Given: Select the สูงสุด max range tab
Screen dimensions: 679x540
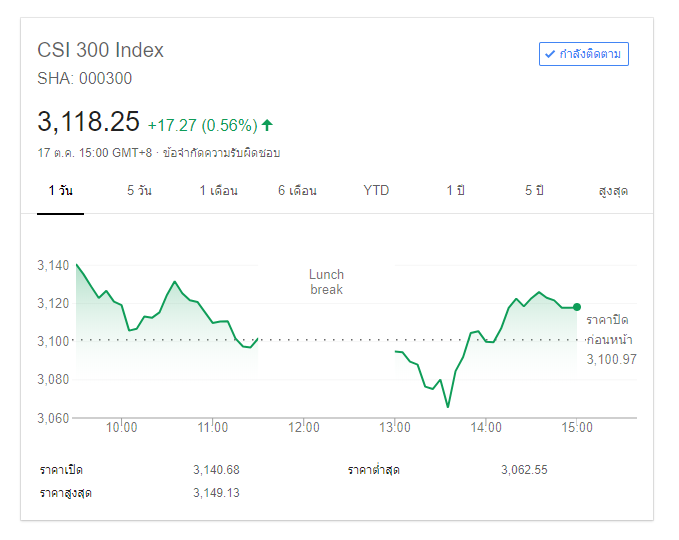Looking at the screenshot, I should click(x=613, y=190).
